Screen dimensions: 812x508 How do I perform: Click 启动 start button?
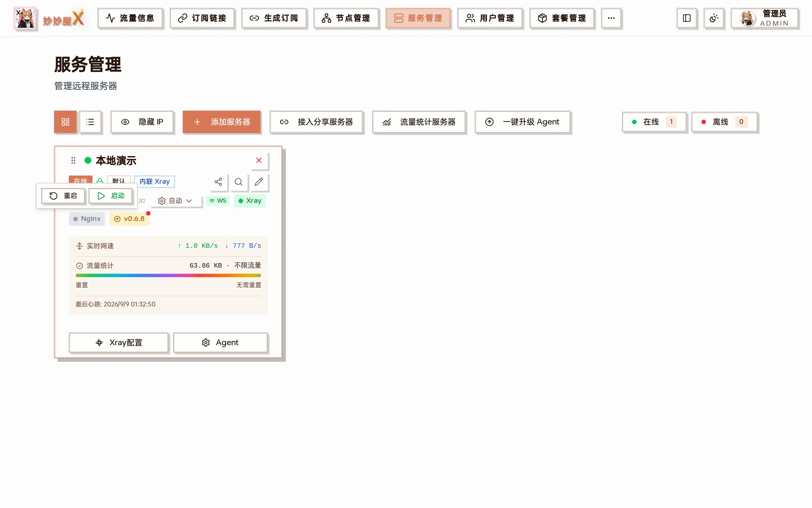pos(111,196)
